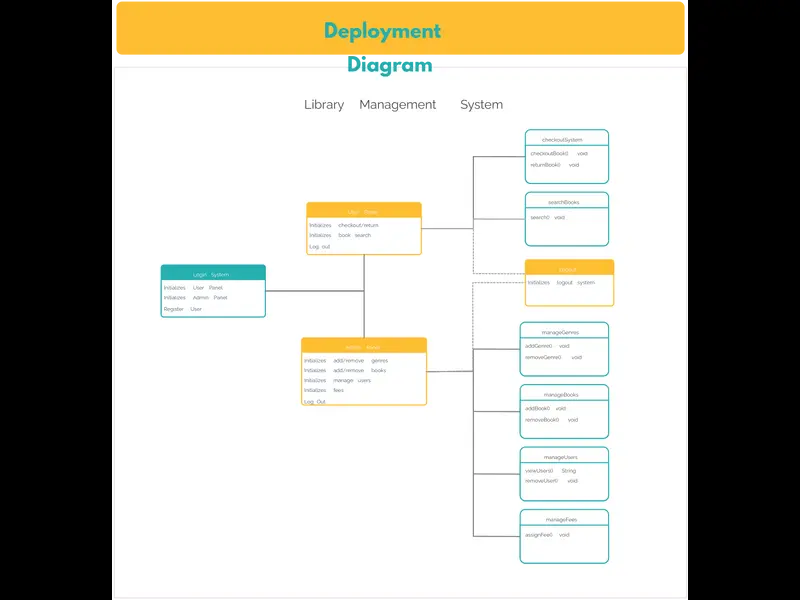Screen dimensions: 800x600
Task: Click the "Diagram" heading text
Action: click(390, 65)
